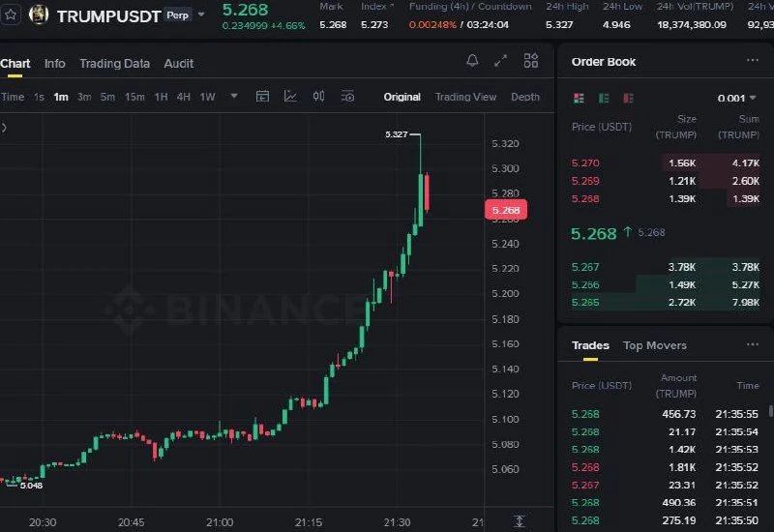The height and width of the screenshot is (532, 774).
Task: Switch to the Trades tab
Action: pos(590,345)
